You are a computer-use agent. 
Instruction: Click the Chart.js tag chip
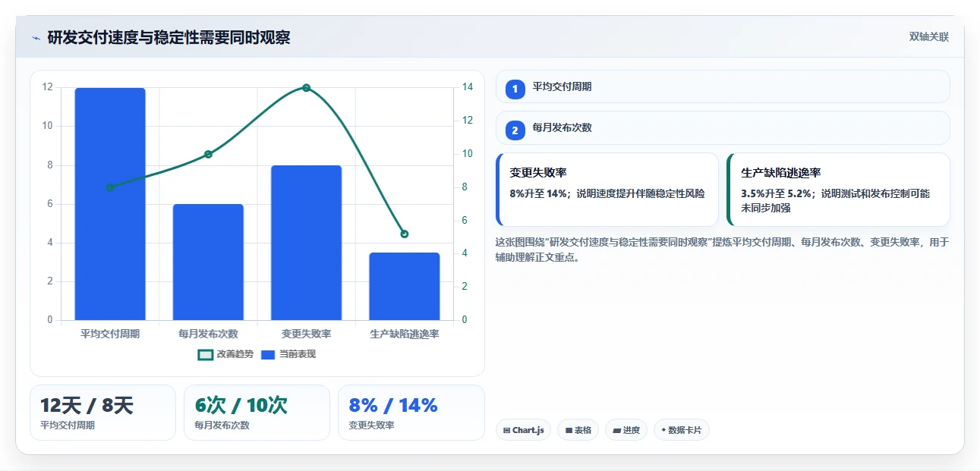coord(523,430)
